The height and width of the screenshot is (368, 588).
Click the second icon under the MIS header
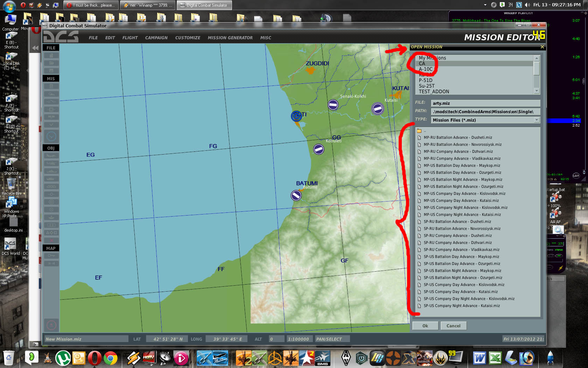click(x=51, y=94)
